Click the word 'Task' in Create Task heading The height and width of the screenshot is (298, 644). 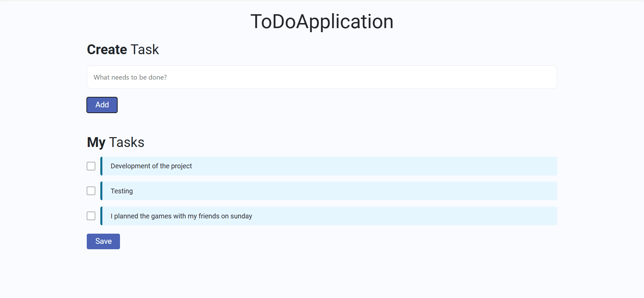[145, 50]
